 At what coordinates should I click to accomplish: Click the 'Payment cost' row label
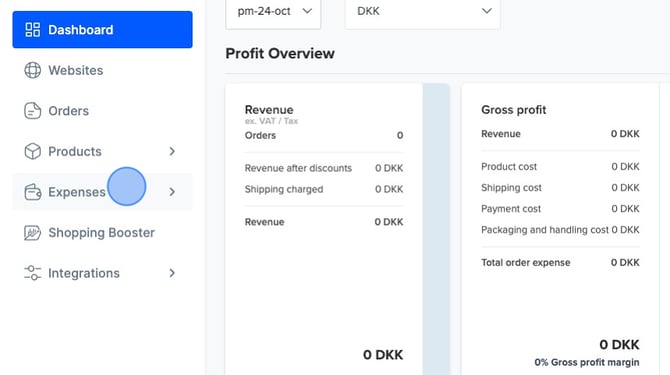(x=511, y=209)
